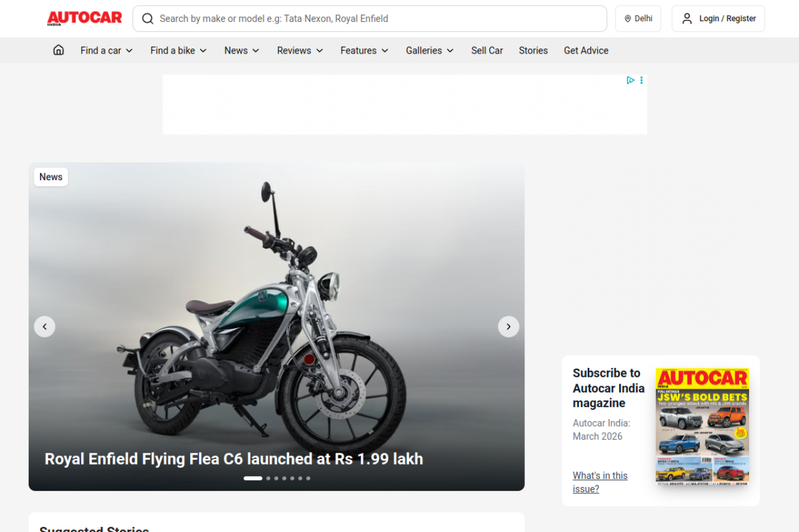Open the Galleries dropdown menu

429,51
